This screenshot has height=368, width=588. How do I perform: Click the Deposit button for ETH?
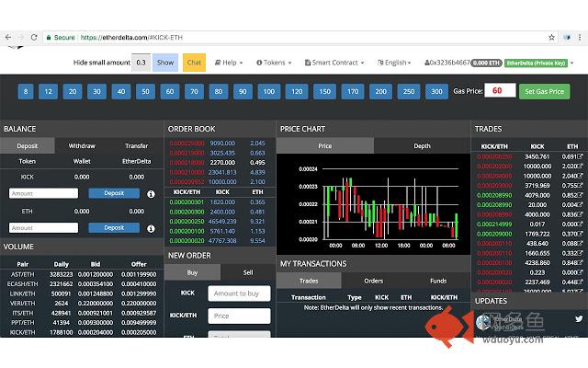point(114,227)
